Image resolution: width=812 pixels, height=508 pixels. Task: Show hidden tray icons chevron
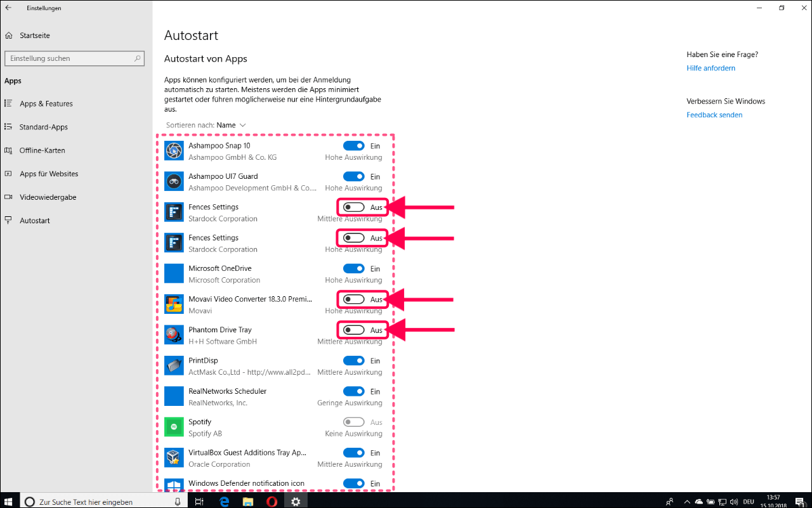(x=686, y=502)
